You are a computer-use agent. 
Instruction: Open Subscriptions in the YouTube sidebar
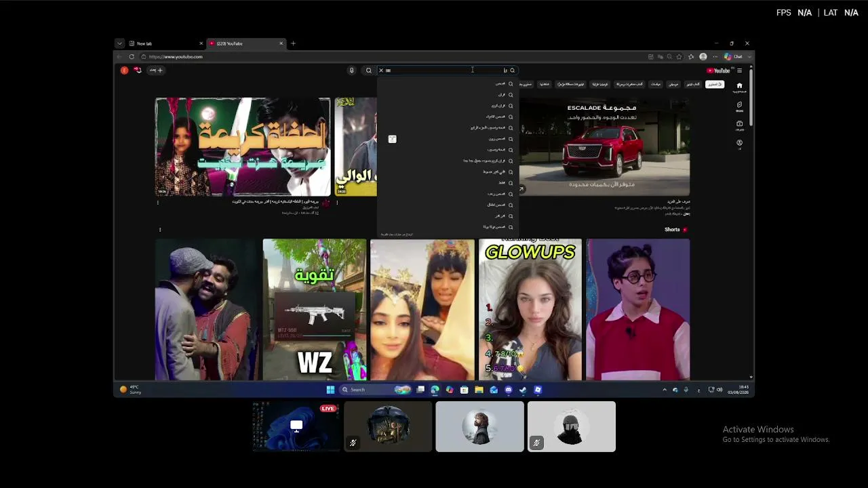(x=739, y=125)
